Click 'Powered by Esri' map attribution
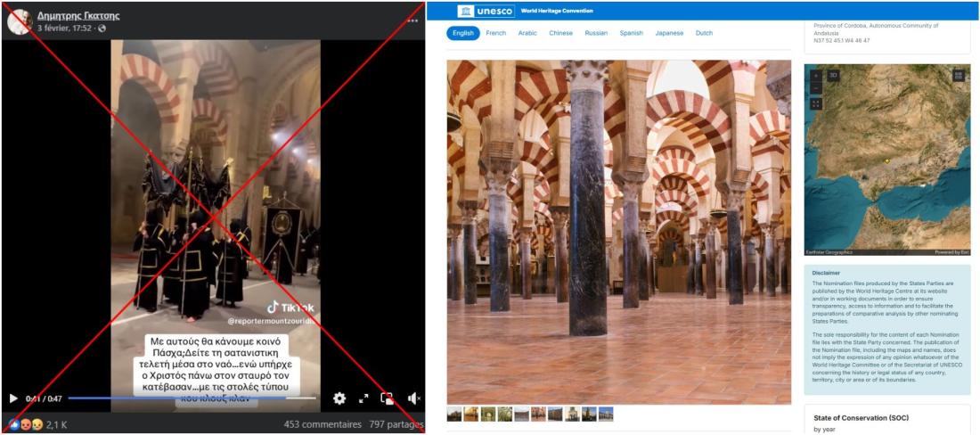This screenshot has height=435, width=980. coord(951,252)
